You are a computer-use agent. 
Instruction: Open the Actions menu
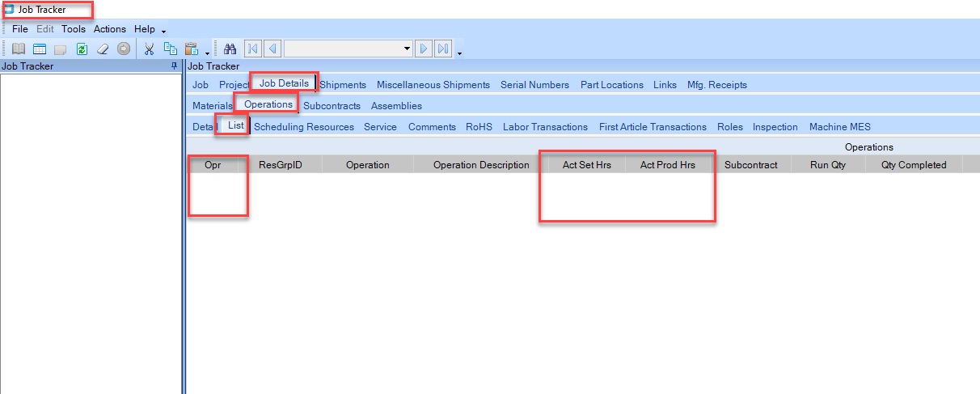(x=110, y=29)
